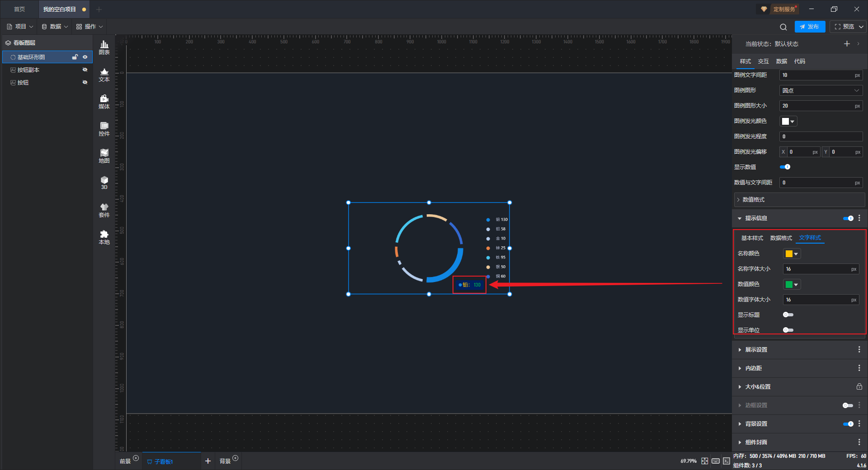Enable the 显示标题 switch

(x=788, y=315)
